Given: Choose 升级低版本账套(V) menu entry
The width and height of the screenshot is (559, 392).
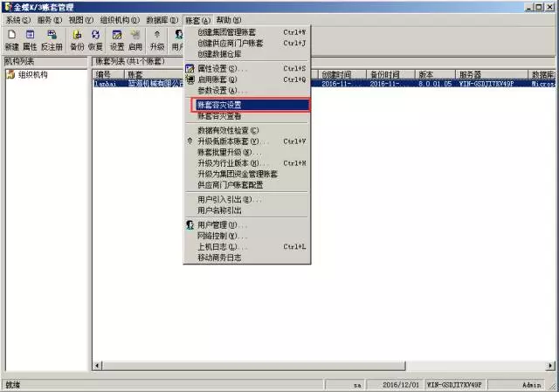Looking at the screenshot, I should click(246, 141).
